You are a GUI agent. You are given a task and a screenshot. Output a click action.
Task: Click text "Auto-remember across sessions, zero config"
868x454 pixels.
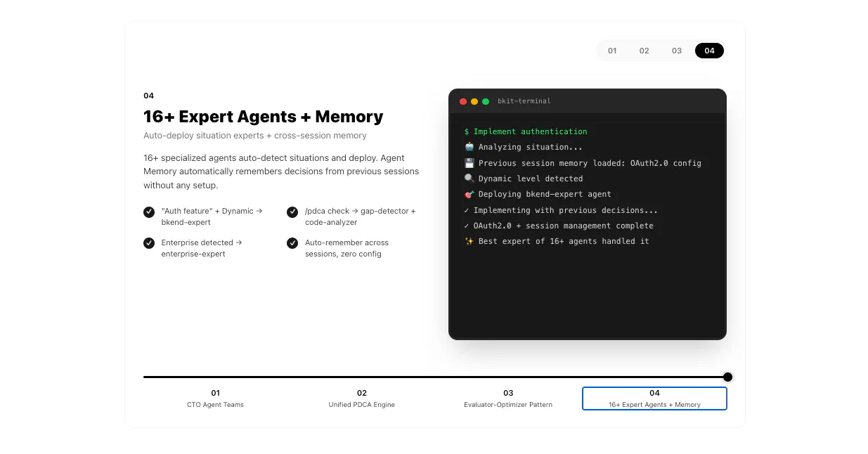[x=346, y=248]
